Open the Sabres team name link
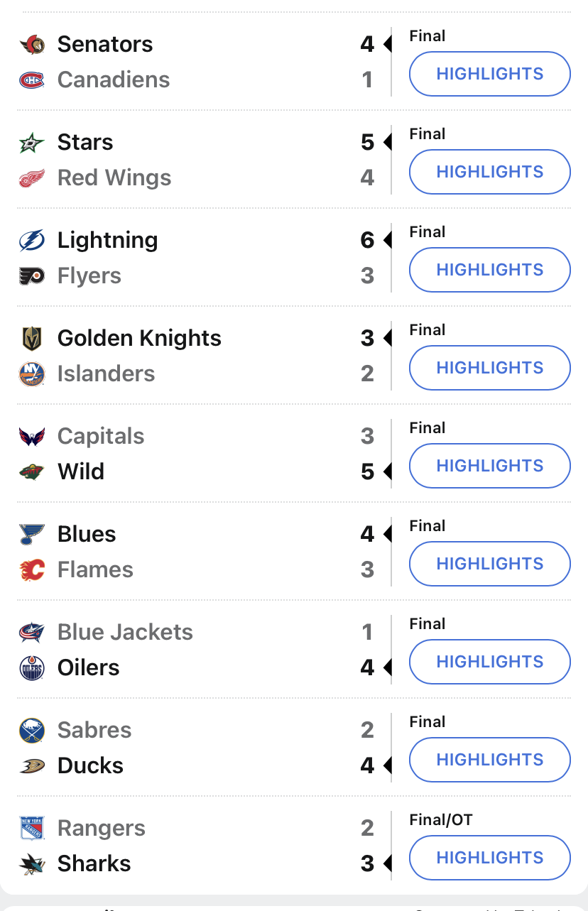 94,730
